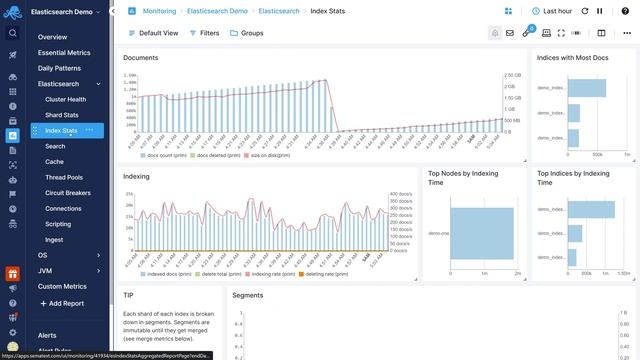Click the binoculars icon in the left rail

tap(13, 77)
